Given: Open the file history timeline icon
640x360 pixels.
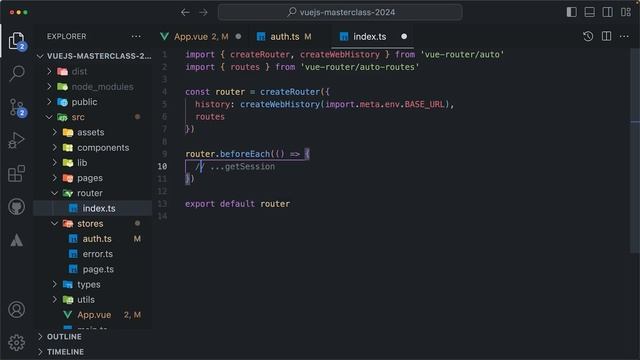Looking at the screenshot, I should tap(588, 36).
